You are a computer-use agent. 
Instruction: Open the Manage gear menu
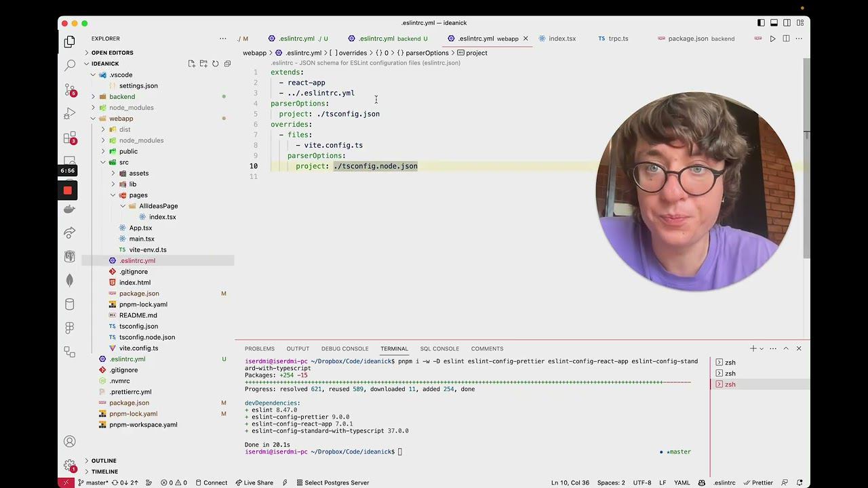(x=69, y=466)
